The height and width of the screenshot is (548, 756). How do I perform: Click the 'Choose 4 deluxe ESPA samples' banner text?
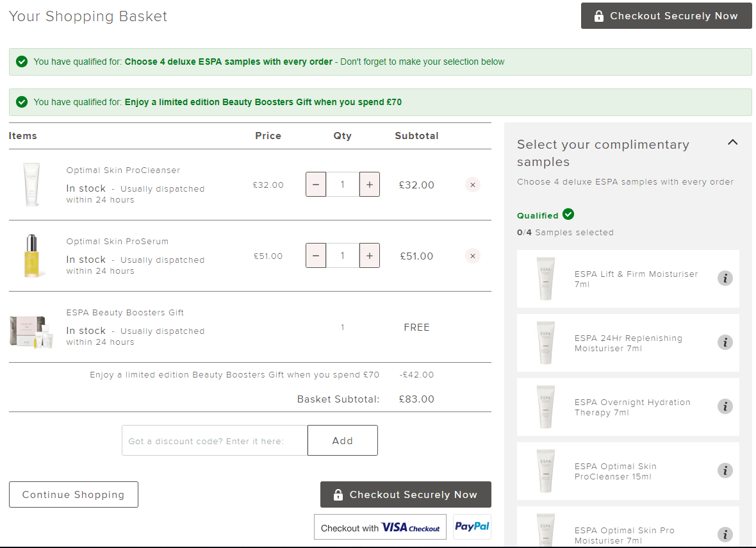point(229,62)
